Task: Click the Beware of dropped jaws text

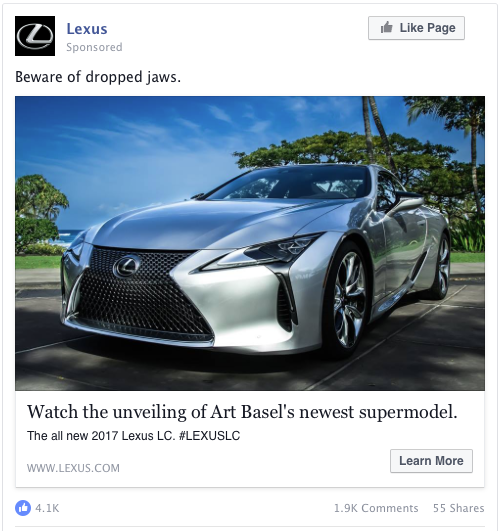Action: tap(98, 77)
